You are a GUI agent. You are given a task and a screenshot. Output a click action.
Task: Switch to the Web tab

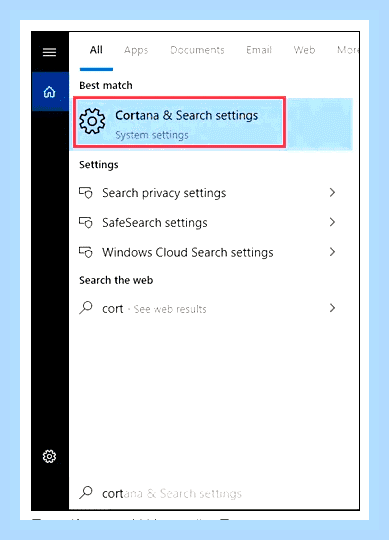[304, 50]
